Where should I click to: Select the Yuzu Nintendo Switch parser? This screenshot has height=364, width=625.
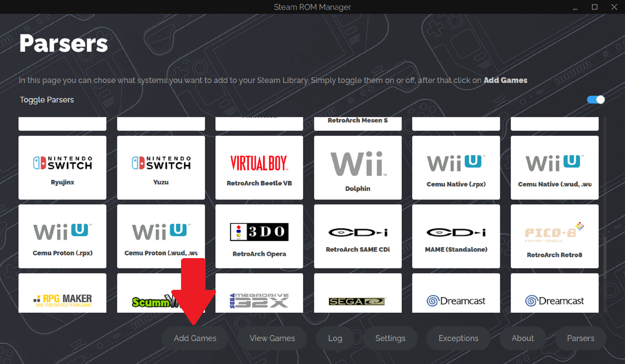(x=161, y=168)
